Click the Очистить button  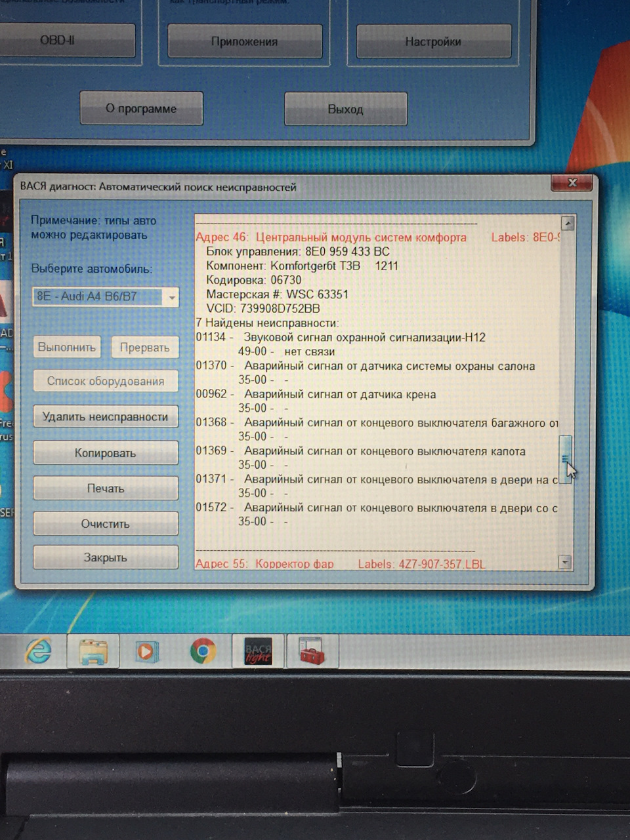click(x=106, y=523)
